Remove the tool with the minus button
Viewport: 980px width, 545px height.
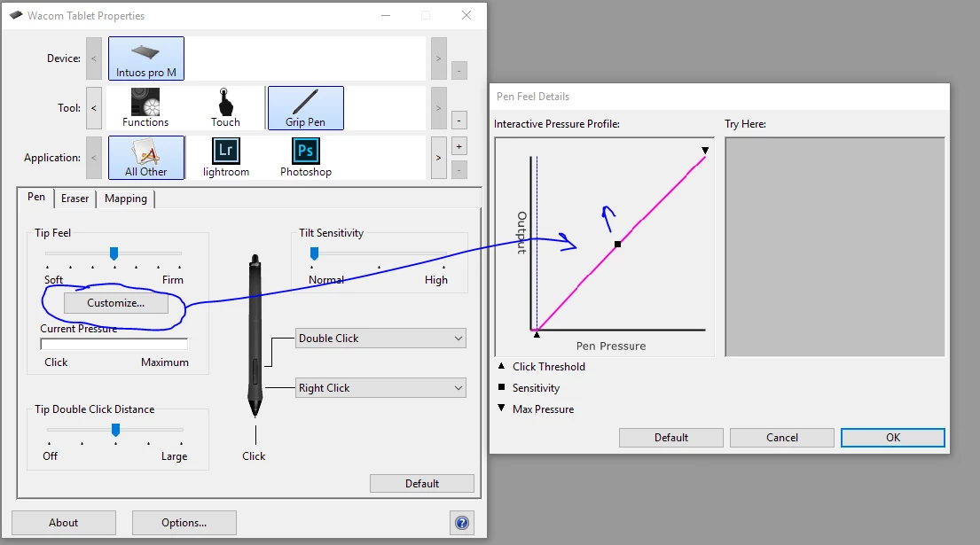coord(459,120)
